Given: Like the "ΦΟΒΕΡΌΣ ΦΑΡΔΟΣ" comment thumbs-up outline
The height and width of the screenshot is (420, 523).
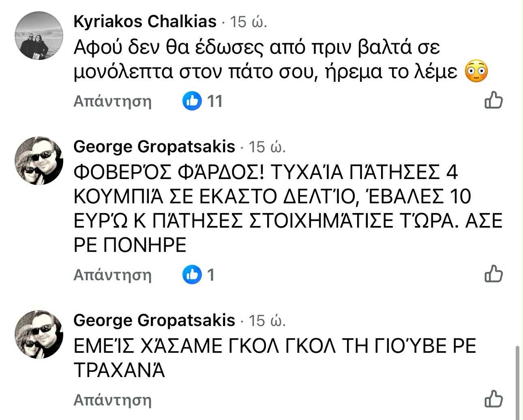Looking at the screenshot, I should click(493, 274).
